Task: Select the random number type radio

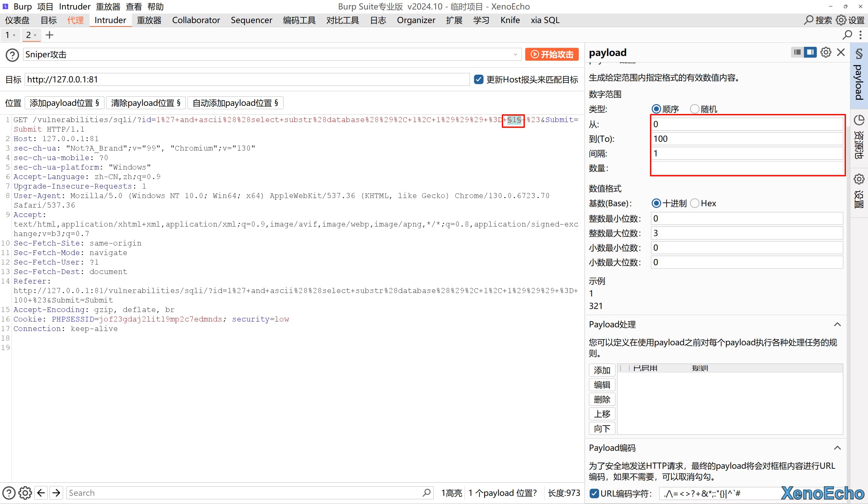Action: pos(694,109)
